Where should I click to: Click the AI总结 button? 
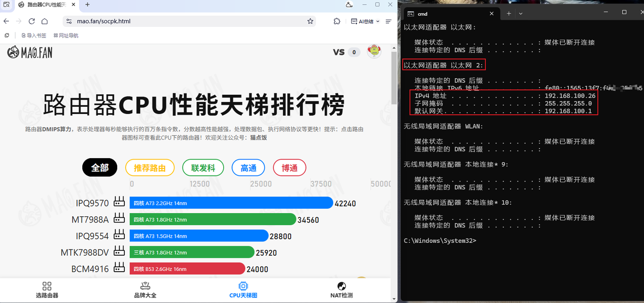(x=362, y=21)
